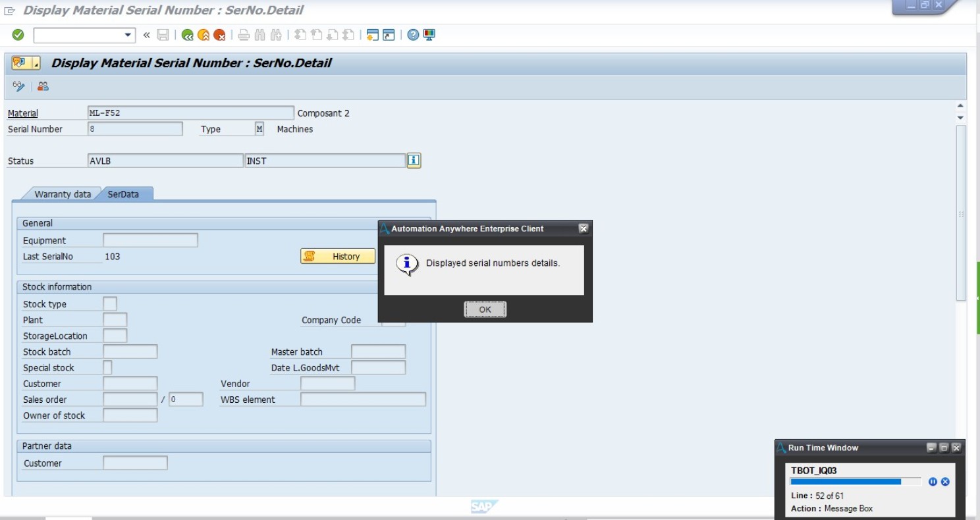Click OK in the message box
This screenshot has width=980, height=520.
(485, 309)
